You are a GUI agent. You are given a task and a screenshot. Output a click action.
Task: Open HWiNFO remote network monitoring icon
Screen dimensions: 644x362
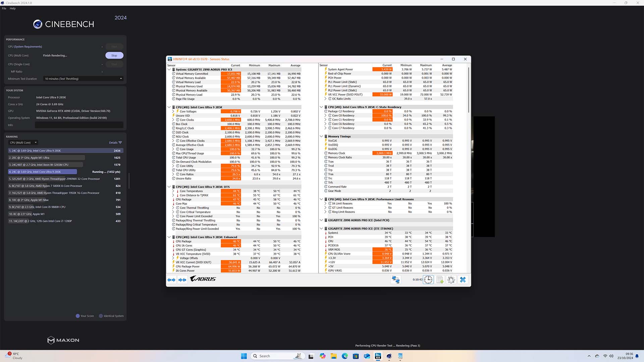tap(396, 280)
